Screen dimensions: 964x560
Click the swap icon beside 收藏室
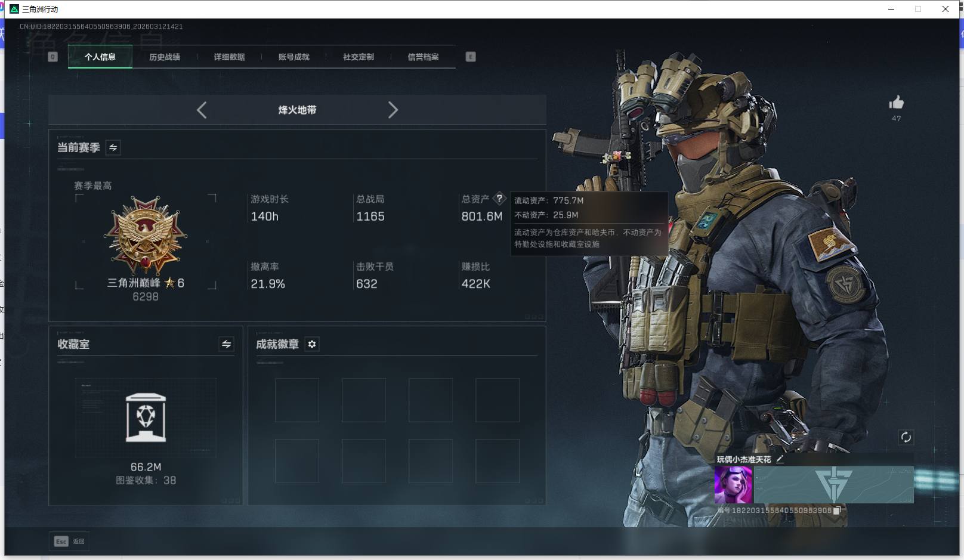point(225,345)
